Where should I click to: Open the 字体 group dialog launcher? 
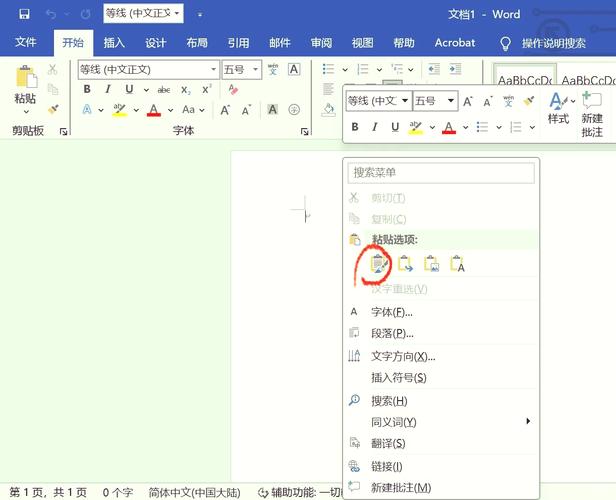coord(304,131)
